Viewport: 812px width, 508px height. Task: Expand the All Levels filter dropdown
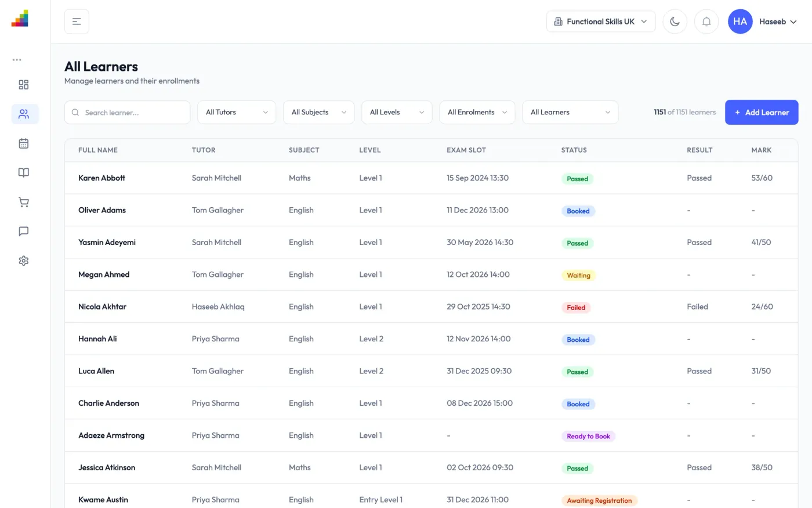pos(397,113)
